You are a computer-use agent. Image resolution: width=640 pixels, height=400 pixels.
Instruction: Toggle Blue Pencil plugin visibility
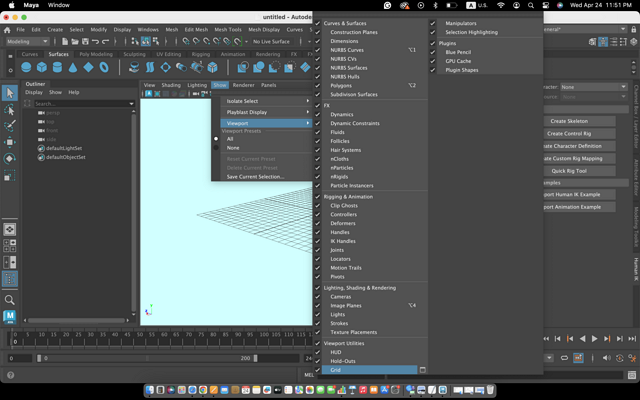click(433, 52)
